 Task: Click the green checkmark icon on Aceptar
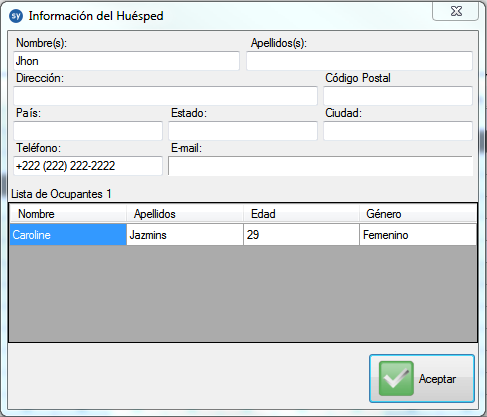click(x=396, y=378)
